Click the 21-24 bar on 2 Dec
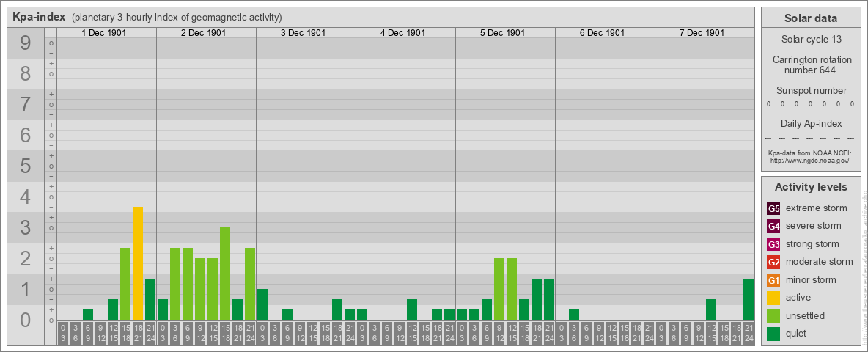Viewport: 868px width, 352px height. coord(250,284)
